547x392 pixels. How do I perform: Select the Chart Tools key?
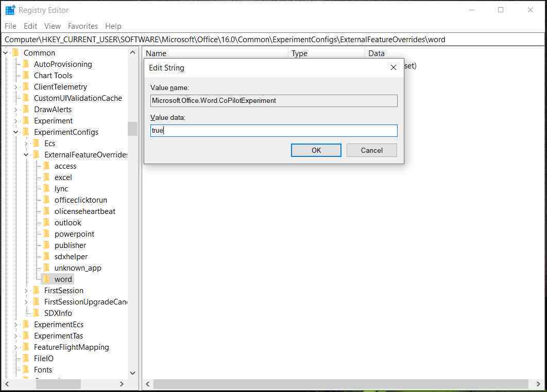click(53, 76)
